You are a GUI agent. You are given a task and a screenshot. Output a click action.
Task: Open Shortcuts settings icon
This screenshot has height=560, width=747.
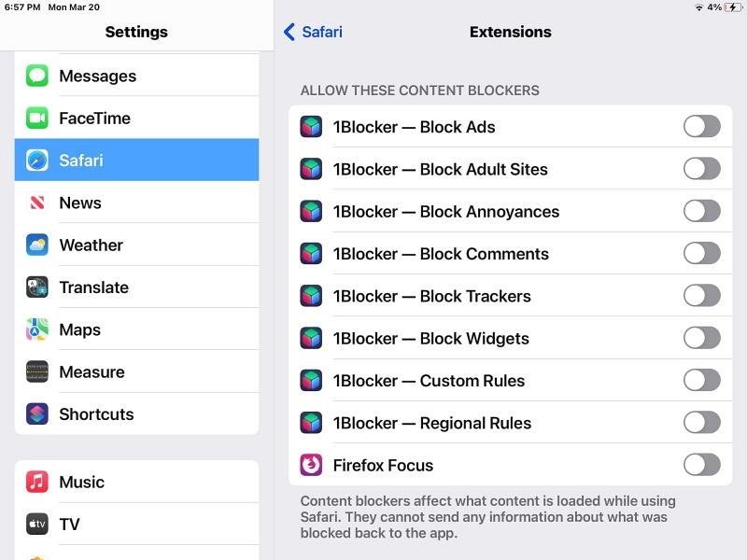pos(37,414)
